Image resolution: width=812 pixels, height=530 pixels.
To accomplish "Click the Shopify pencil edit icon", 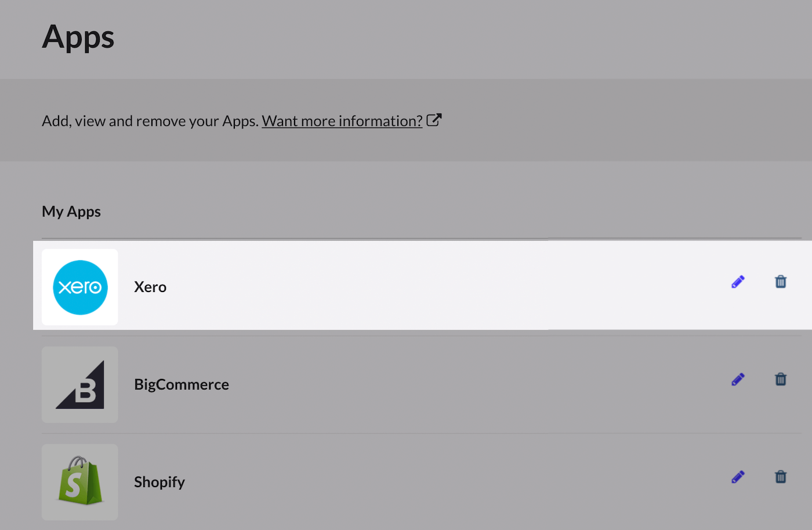I will click(x=738, y=477).
